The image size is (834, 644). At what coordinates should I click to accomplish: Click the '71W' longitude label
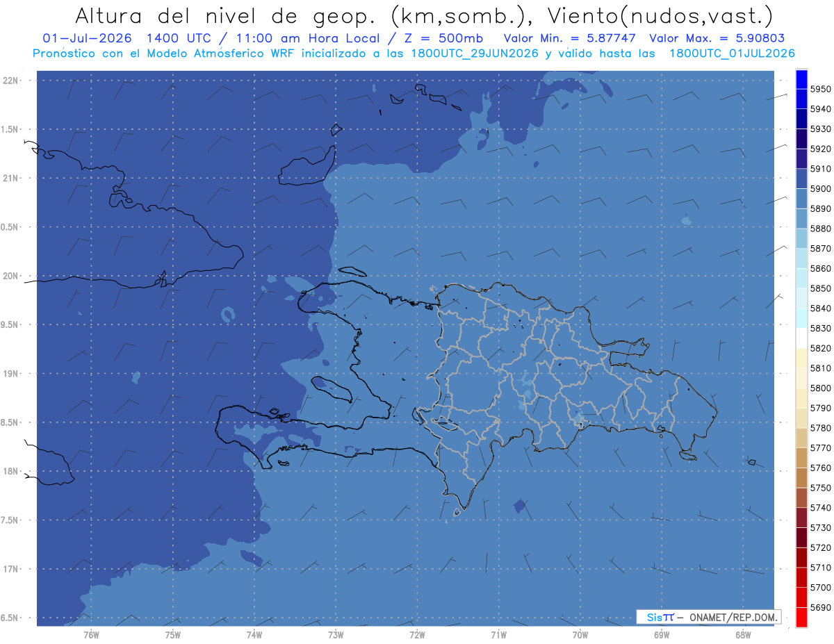coord(498,634)
